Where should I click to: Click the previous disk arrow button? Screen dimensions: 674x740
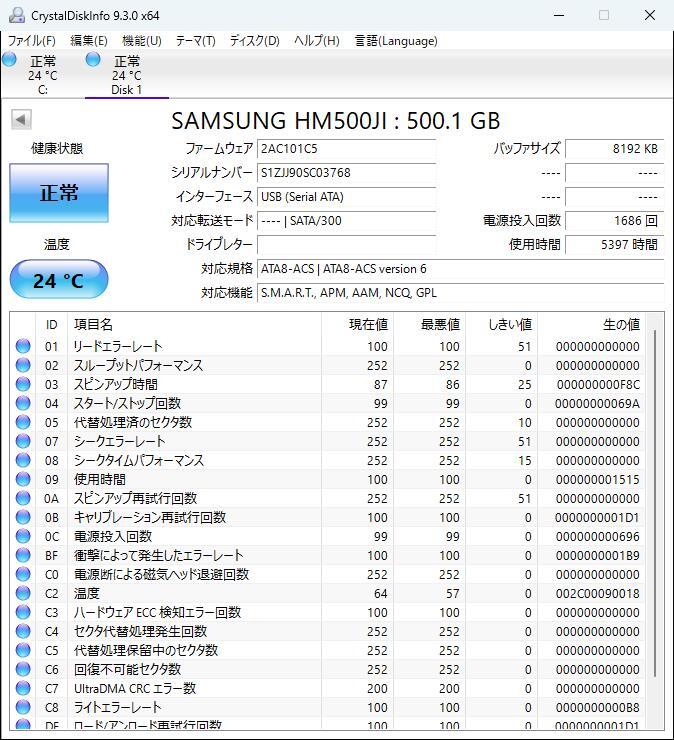click(x=21, y=119)
